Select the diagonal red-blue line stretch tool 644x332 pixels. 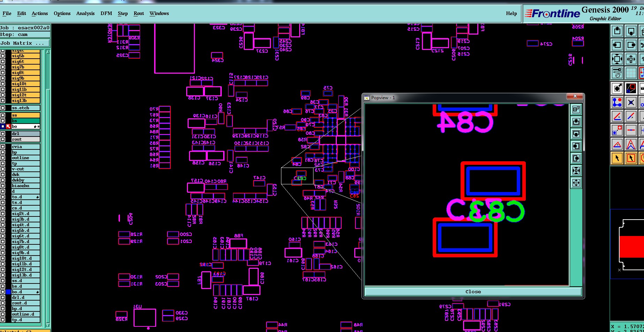(x=631, y=116)
